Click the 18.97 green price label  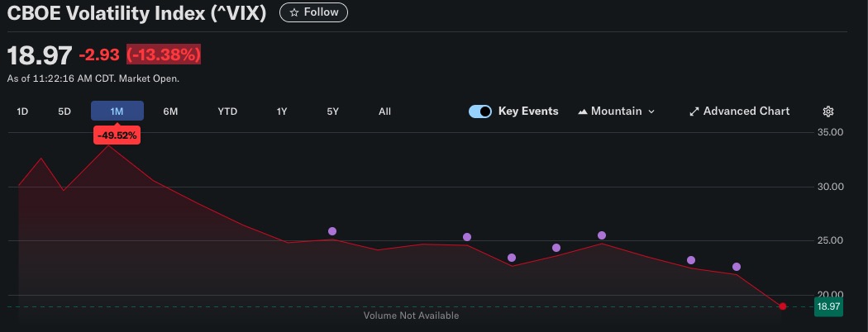[x=828, y=306]
